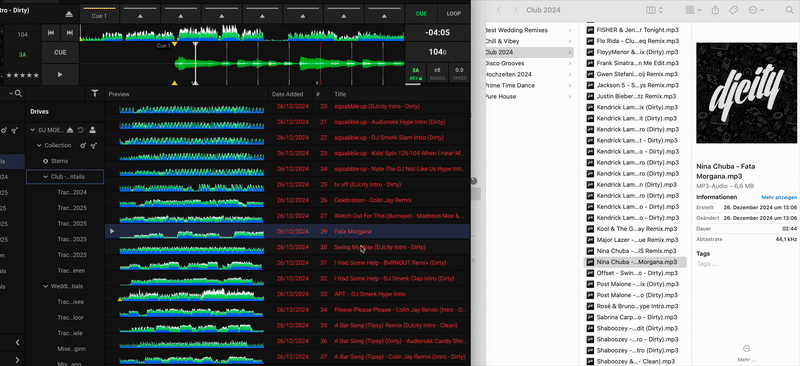Viewport: 800px width, 366px height.
Task: Skip to the next track on the deck
Action: pyautogui.click(x=69, y=33)
